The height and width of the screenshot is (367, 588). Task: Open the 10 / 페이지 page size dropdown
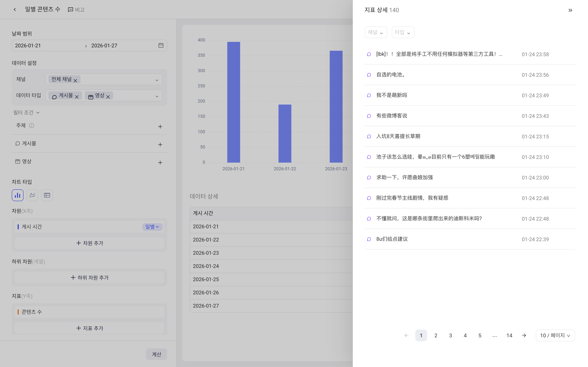pyautogui.click(x=555, y=335)
